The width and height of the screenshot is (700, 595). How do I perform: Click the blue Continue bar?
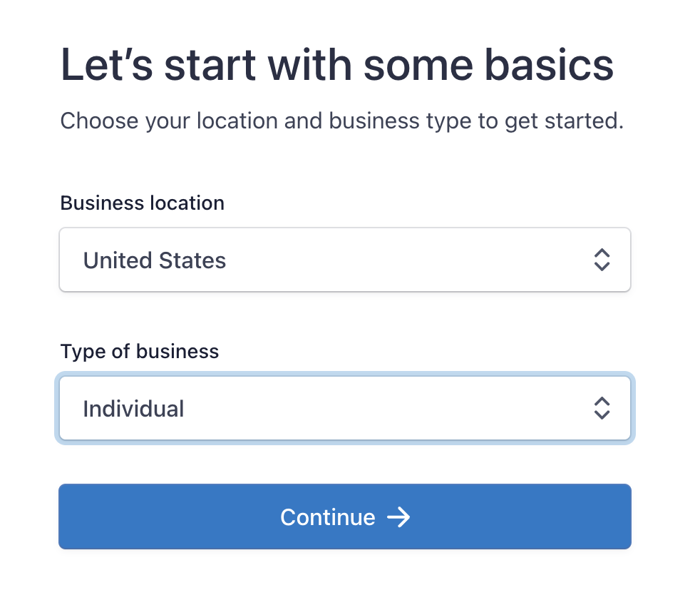[x=345, y=517]
